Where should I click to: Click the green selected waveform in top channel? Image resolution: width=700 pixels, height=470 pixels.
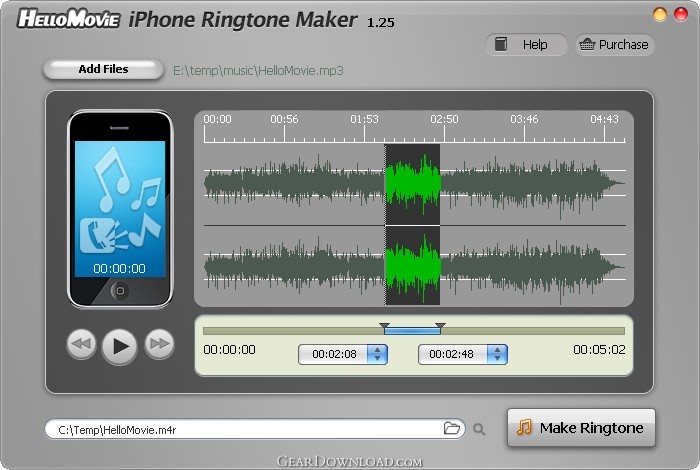(412, 183)
